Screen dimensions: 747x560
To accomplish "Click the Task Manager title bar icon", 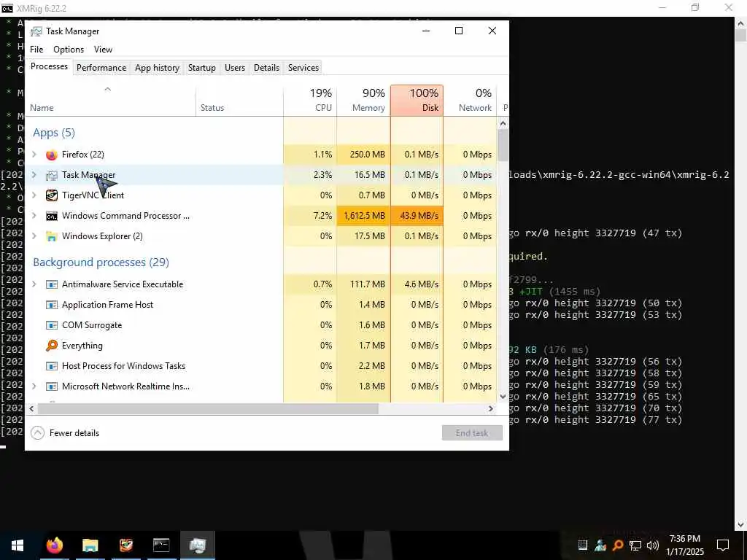I will pos(36,31).
